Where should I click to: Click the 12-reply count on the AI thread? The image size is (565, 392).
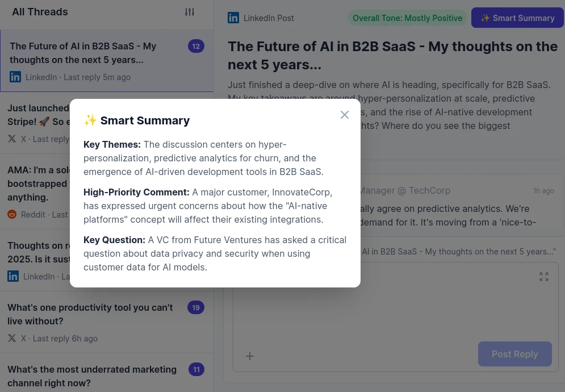196,46
